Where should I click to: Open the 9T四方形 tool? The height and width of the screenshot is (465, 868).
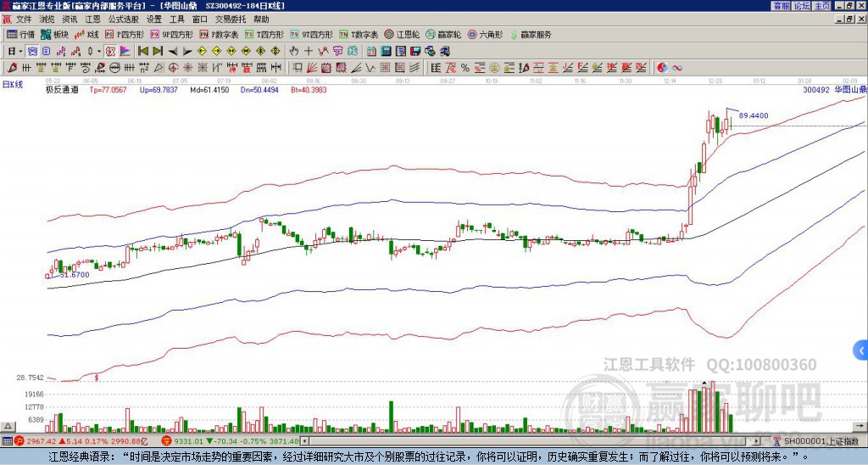click(x=311, y=34)
